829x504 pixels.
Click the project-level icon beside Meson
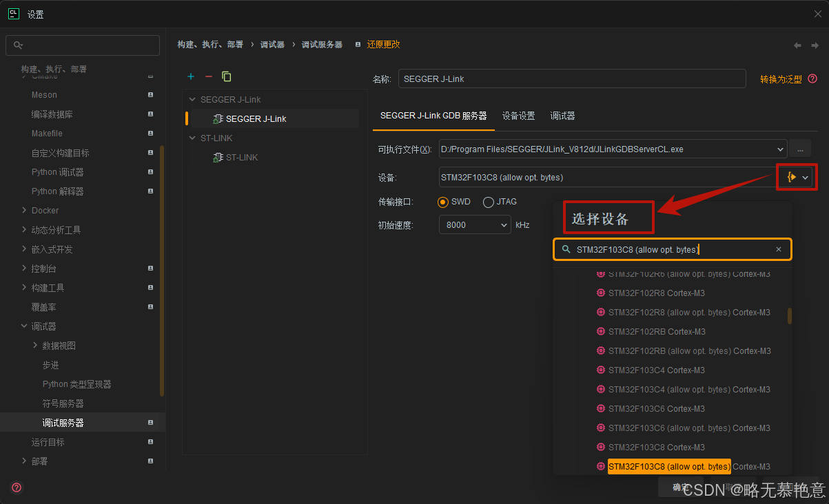[150, 95]
